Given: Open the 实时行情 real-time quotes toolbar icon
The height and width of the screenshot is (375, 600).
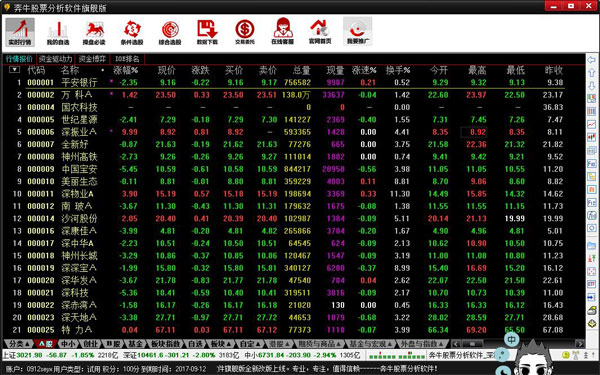Looking at the screenshot, I should point(20,32).
